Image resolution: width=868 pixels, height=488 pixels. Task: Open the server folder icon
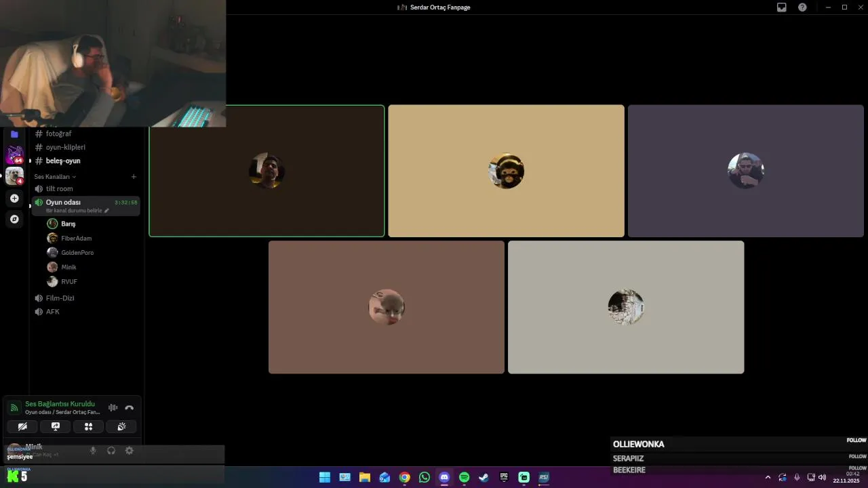14,134
